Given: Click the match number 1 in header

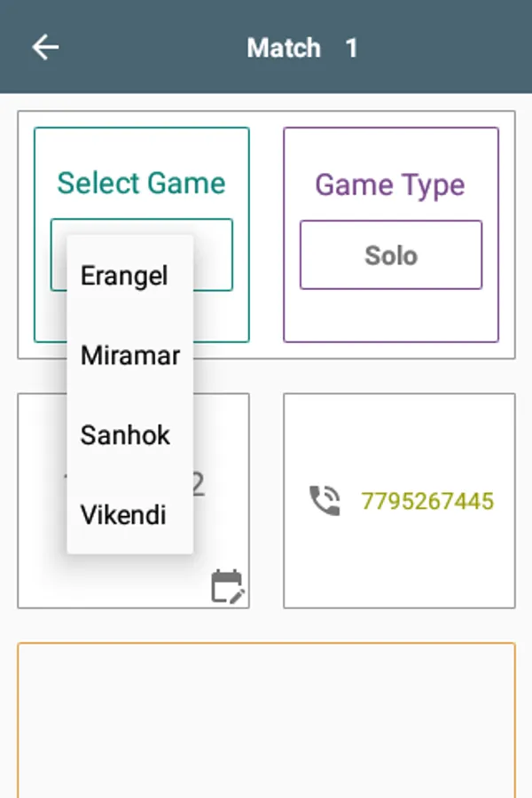Looking at the screenshot, I should 352,47.
